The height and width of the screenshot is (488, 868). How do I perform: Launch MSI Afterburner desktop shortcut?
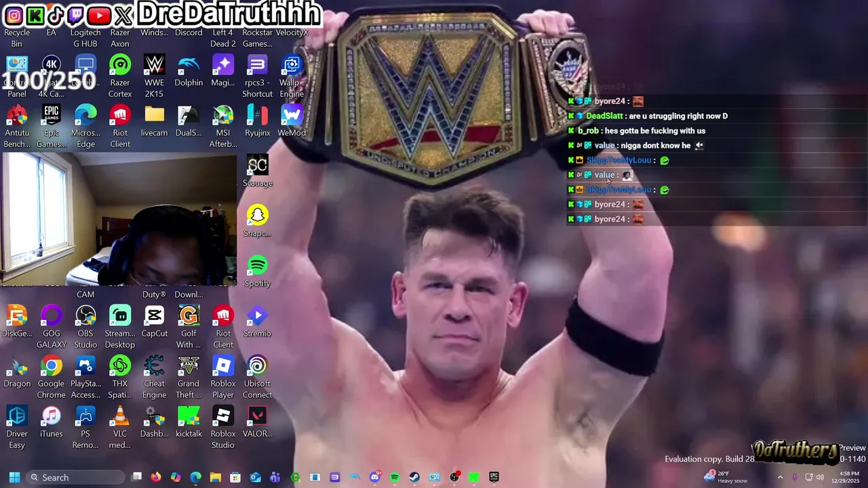tap(223, 127)
